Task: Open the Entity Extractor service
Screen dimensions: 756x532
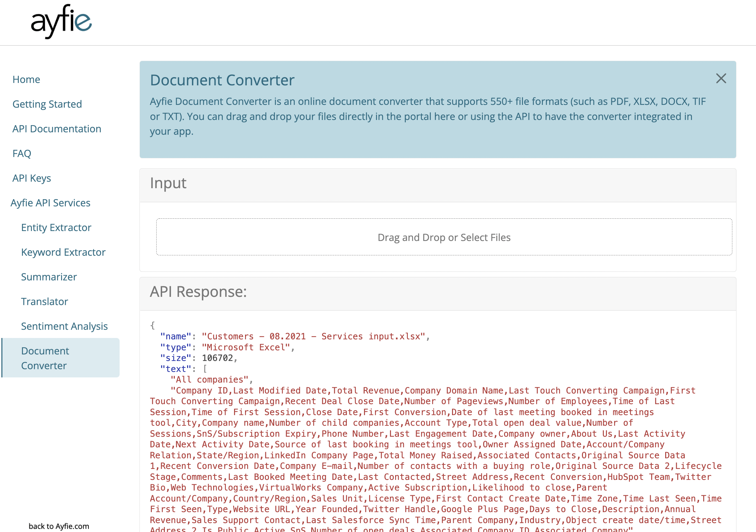Action: [56, 227]
